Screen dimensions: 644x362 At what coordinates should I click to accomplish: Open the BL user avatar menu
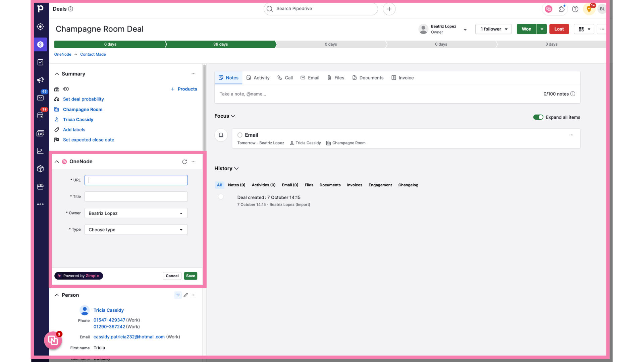(602, 9)
